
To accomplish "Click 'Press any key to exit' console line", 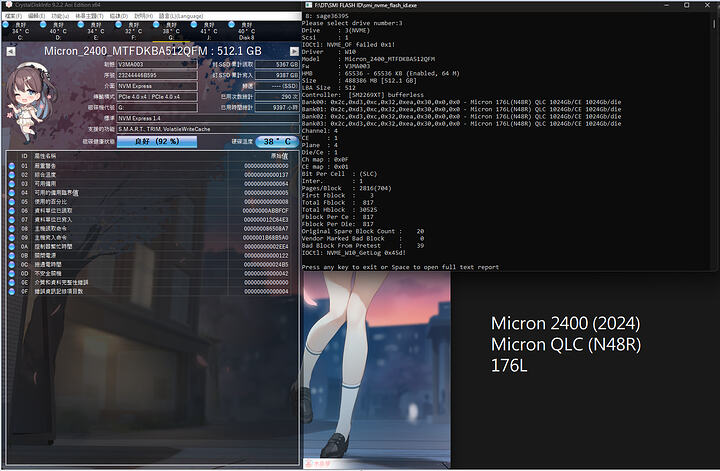I will click(x=400, y=267).
